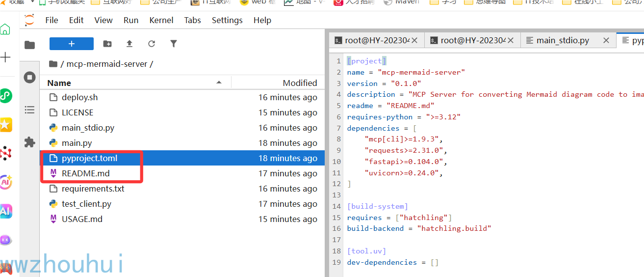This screenshot has height=277, width=644.
Task: Open the Extension Manager puzzle icon
Action: 30,142
